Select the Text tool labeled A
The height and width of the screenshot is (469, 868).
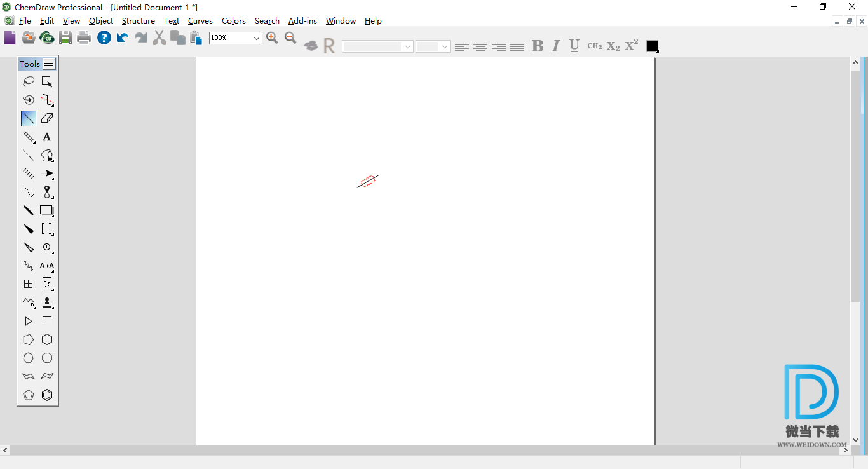pos(47,137)
